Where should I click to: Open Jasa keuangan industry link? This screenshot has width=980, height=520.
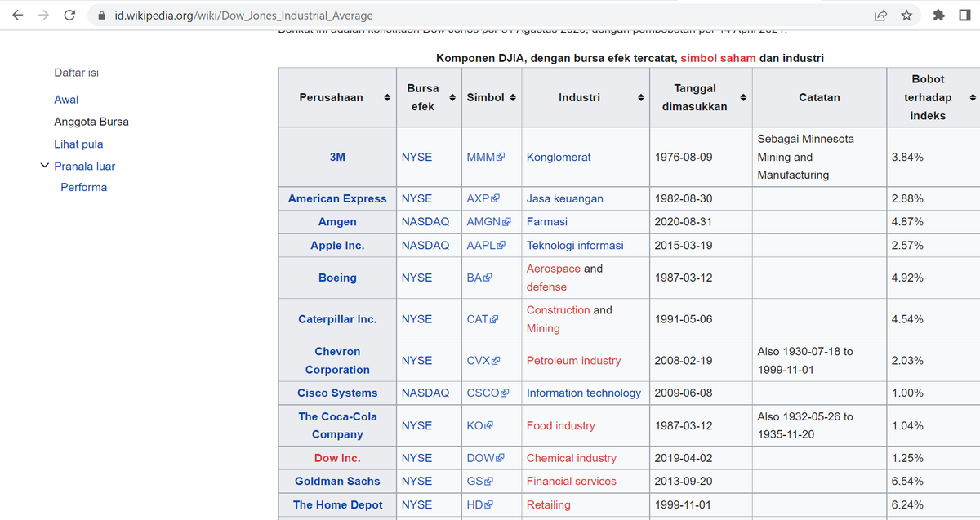pyautogui.click(x=565, y=199)
